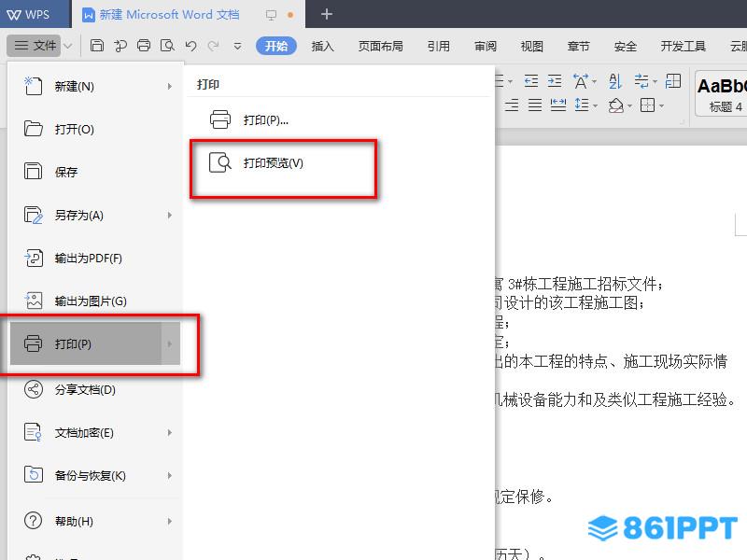Click the borders icon
This screenshot has height=560, width=747.
click(x=647, y=105)
